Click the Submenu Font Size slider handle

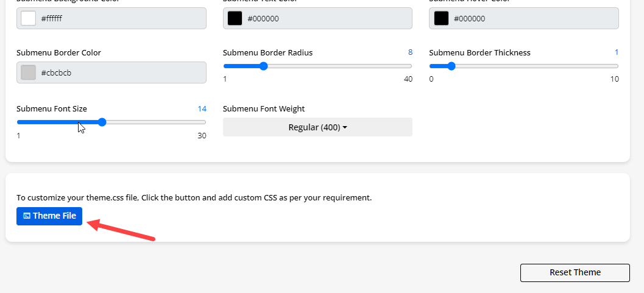click(x=102, y=122)
